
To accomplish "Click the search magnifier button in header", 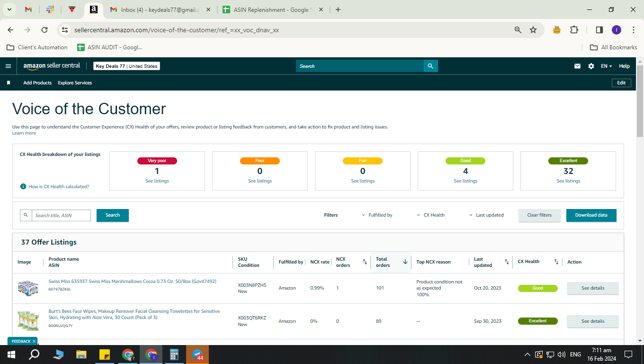I will 430,66.
